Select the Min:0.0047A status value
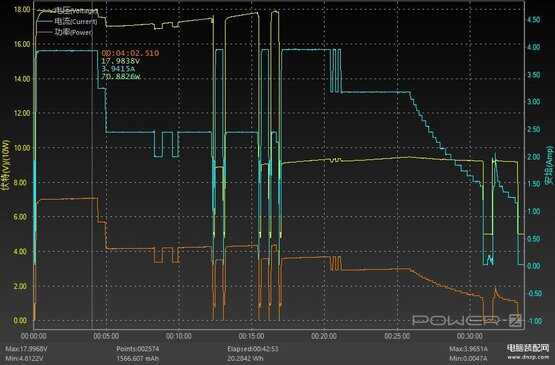Image resolution: width=555 pixels, height=365 pixels. (468, 358)
